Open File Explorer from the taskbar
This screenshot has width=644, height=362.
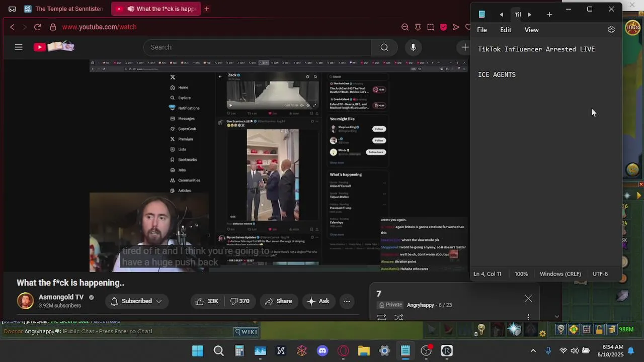[364, 351]
